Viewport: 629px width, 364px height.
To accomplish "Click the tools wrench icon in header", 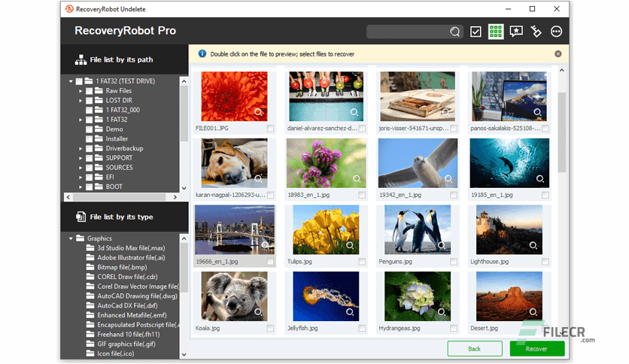I will (536, 32).
